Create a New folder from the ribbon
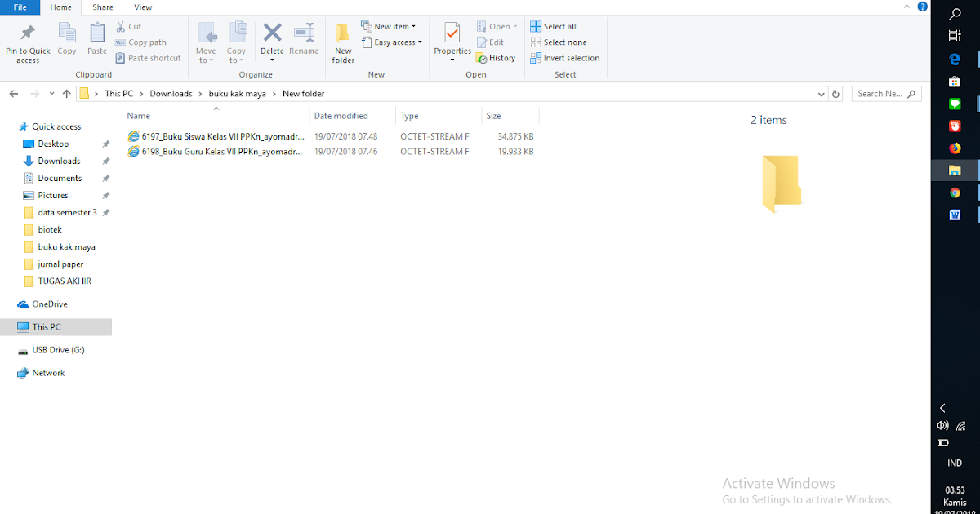 click(x=342, y=42)
